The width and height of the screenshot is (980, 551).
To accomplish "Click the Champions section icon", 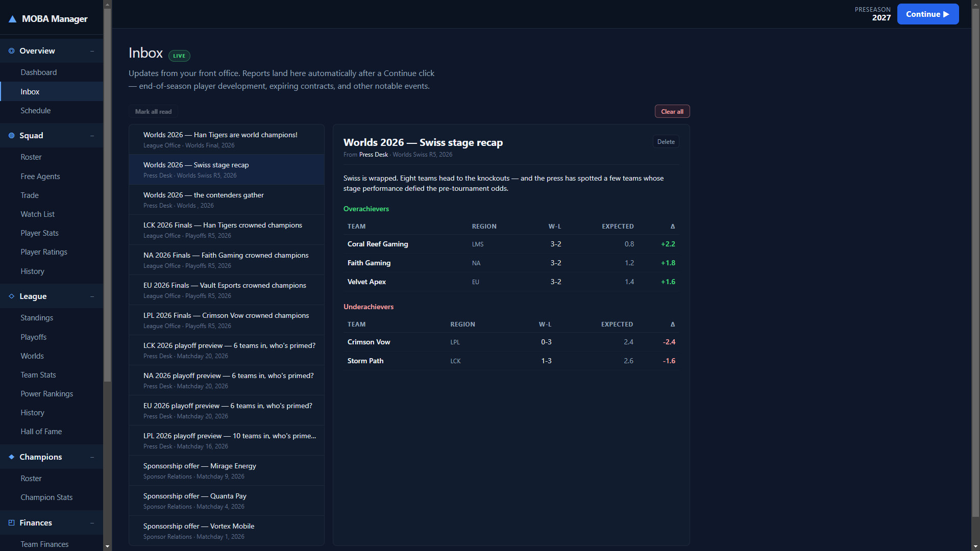I will 11,457.
